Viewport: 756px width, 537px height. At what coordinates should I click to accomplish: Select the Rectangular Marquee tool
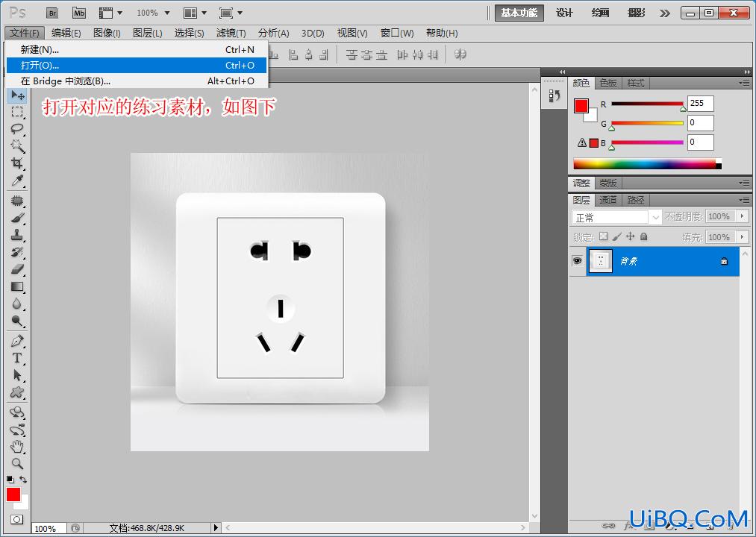coord(17,112)
